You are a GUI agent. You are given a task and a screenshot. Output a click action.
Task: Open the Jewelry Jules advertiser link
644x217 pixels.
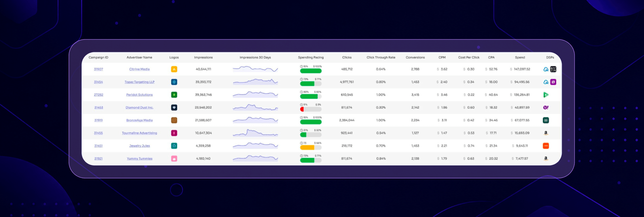pyautogui.click(x=140, y=146)
